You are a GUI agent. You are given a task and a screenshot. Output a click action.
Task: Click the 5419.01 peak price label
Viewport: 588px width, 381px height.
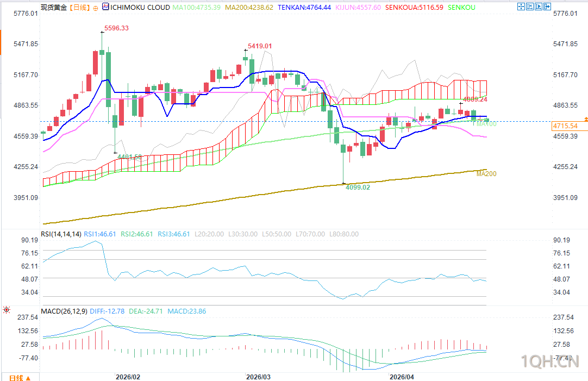[x=260, y=46]
